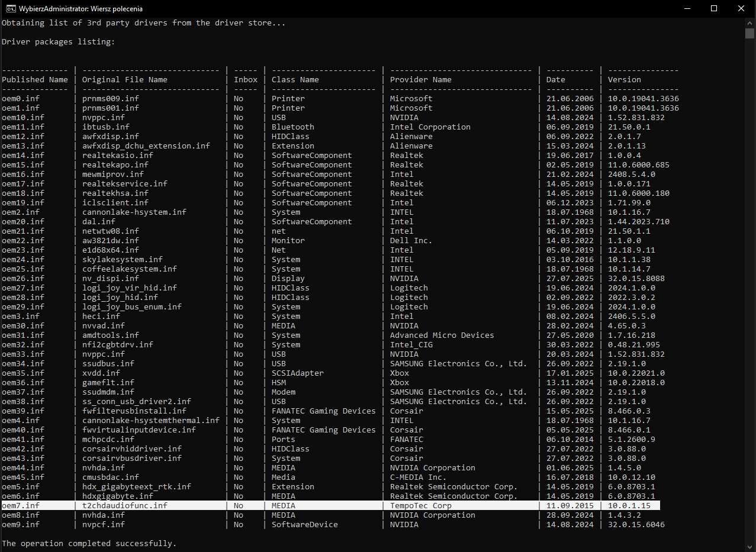Click cmusbdac.inf file name
756x552 pixels.
111,477
